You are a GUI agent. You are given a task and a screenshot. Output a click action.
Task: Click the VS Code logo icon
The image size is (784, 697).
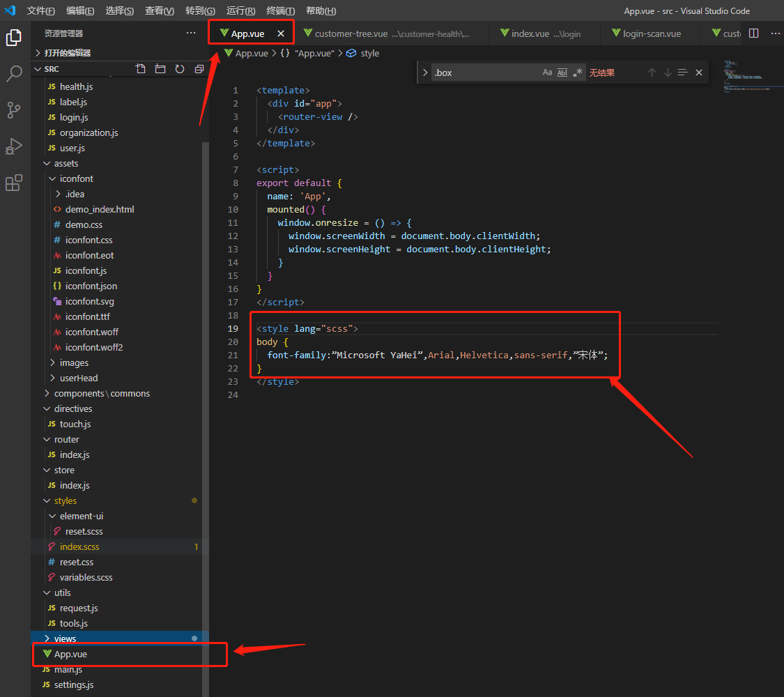pos(10,10)
